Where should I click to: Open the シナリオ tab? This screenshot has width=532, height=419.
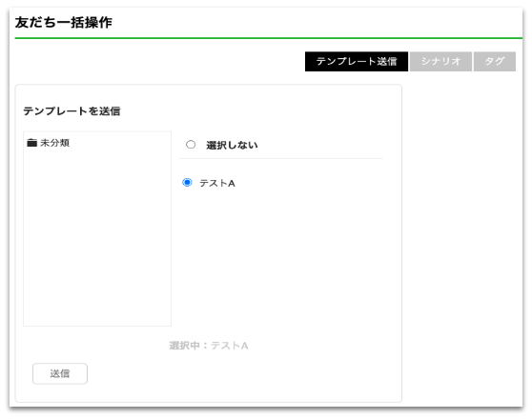coord(440,61)
